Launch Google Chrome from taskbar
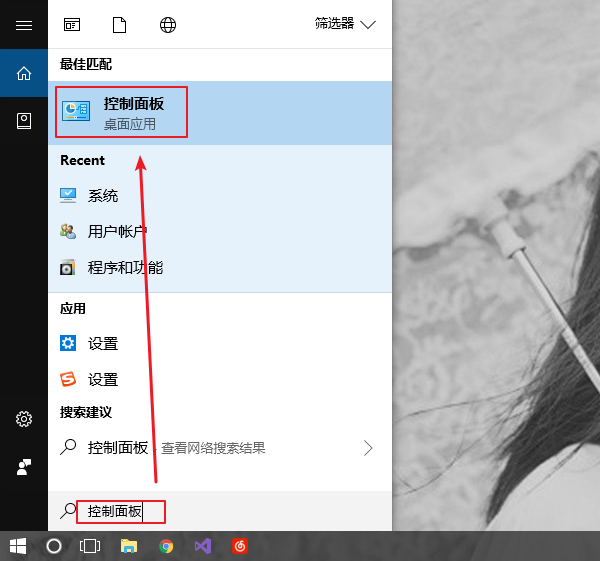 (x=166, y=546)
